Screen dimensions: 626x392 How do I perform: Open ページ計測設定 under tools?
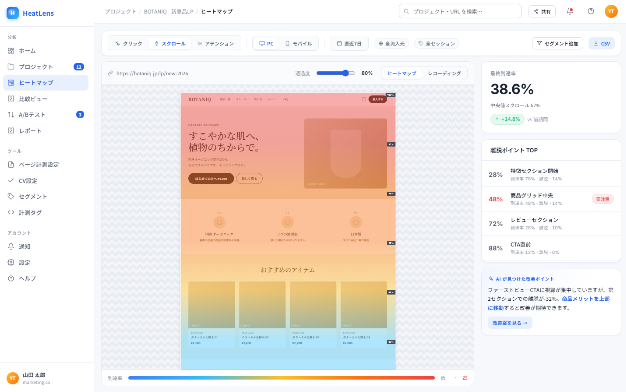pos(46,164)
